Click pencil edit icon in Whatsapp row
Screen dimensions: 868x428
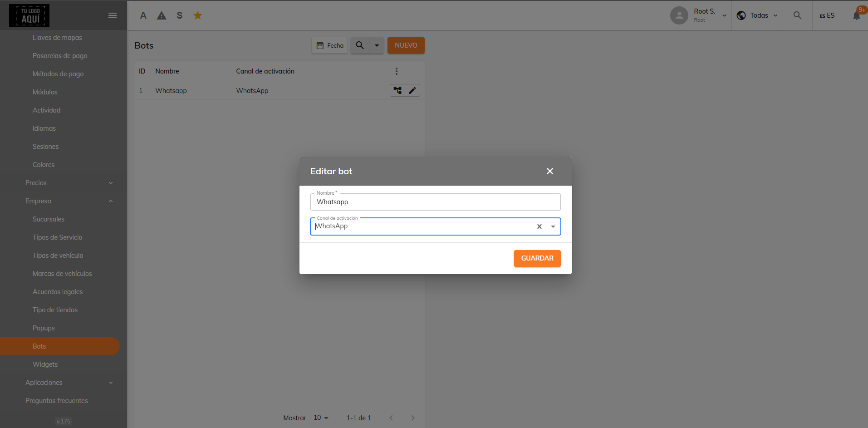click(412, 90)
